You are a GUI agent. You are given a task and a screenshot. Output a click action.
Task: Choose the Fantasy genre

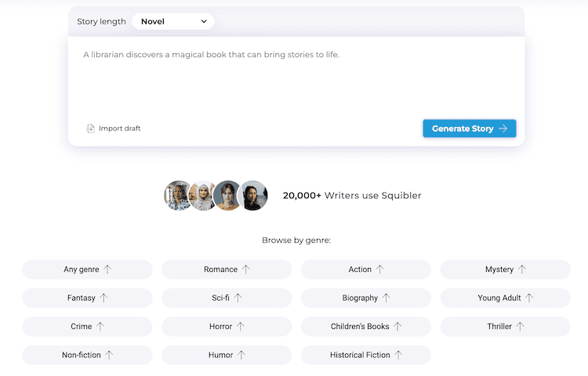[x=87, y=298]
